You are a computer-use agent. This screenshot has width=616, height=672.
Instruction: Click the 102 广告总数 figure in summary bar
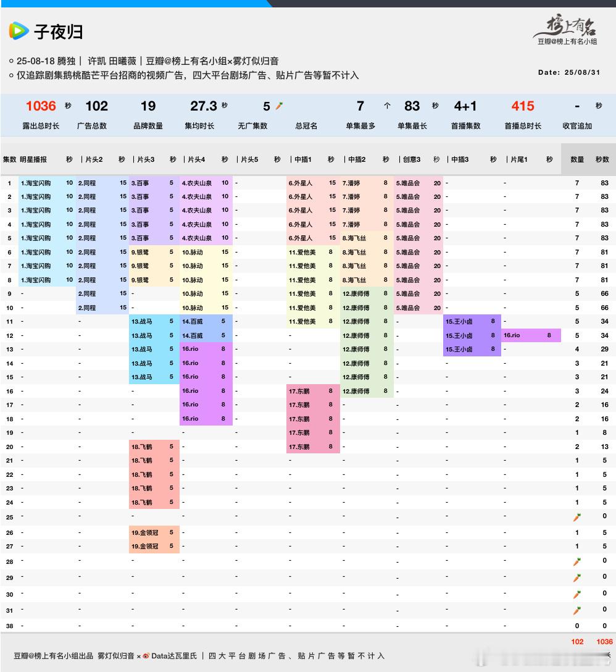[x=96, y=106]
